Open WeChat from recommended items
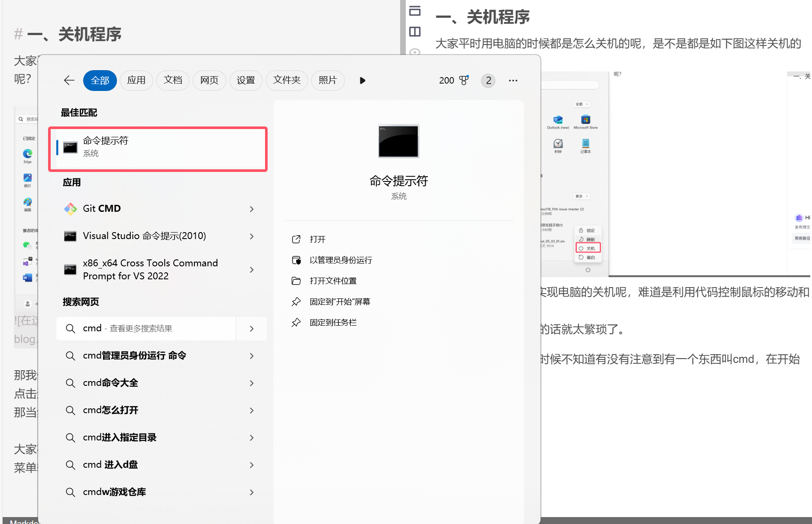Screen dimensions: 812x524 click(27, 246)
